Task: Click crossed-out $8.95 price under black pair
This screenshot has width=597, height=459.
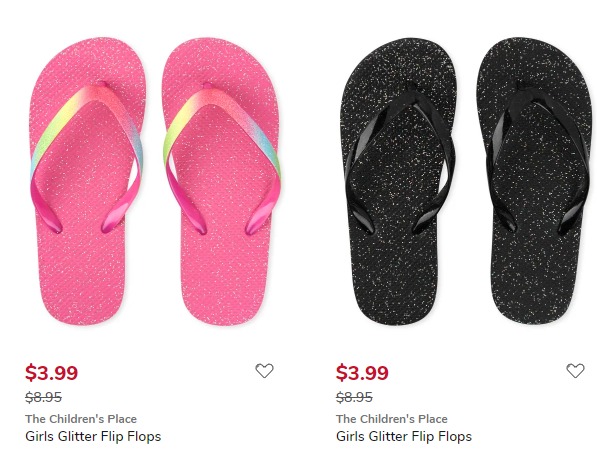Action: [354, 397]
